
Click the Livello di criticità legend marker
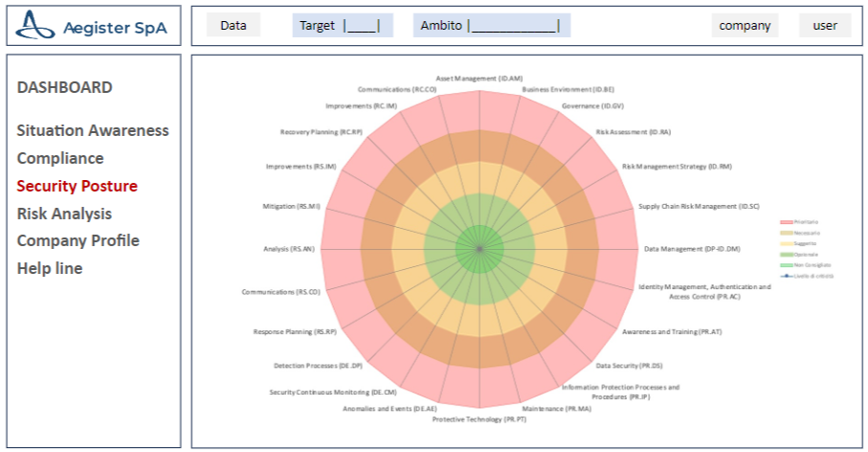tap(788, 276)
